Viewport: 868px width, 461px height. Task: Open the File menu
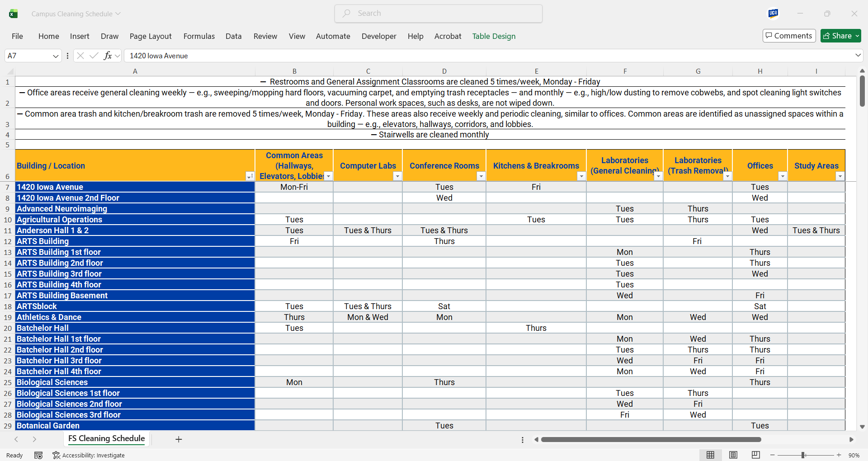pos(17,36)
